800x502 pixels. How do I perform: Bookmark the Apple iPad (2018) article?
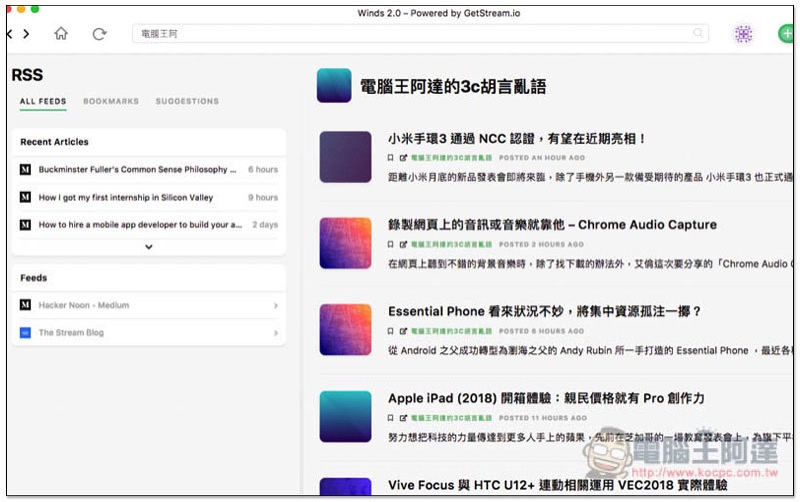390,418
